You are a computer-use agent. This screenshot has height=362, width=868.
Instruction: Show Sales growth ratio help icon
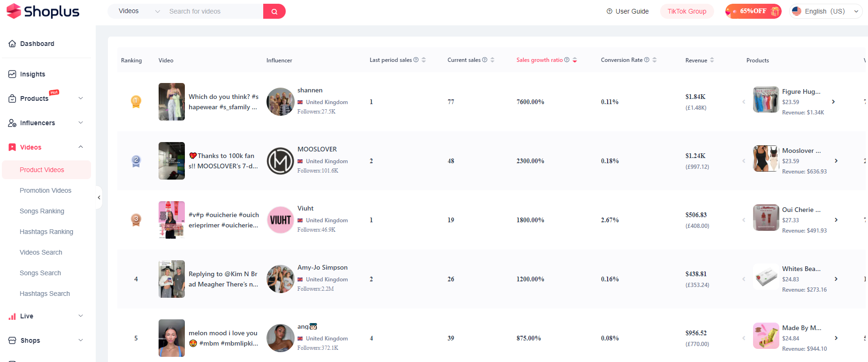pos(567,60)
